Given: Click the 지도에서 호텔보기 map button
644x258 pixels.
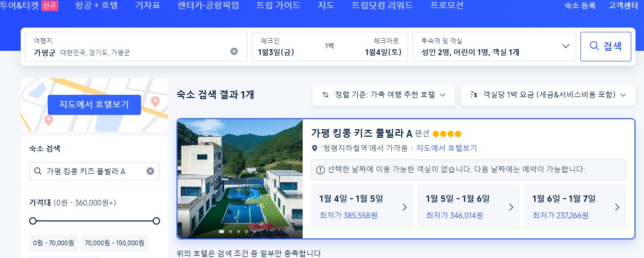Looking at the screenshot, I should [x=94, y=104].
